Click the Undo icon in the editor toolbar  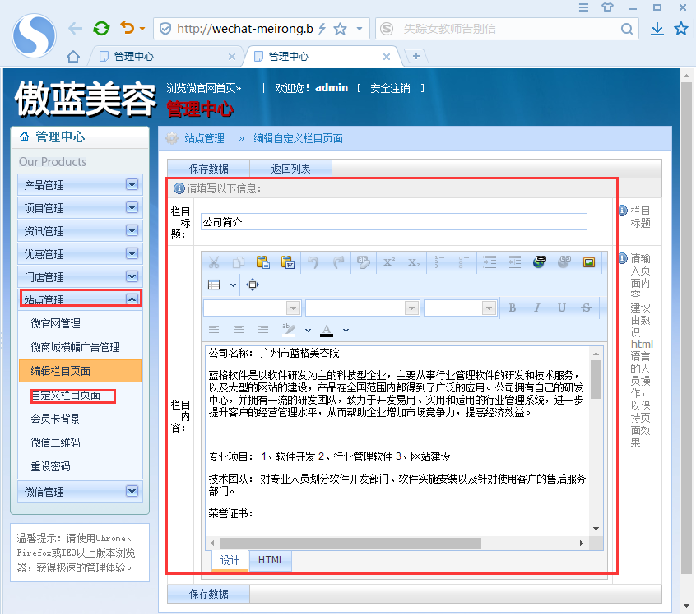pyautogui.click(x=314, y=261)
